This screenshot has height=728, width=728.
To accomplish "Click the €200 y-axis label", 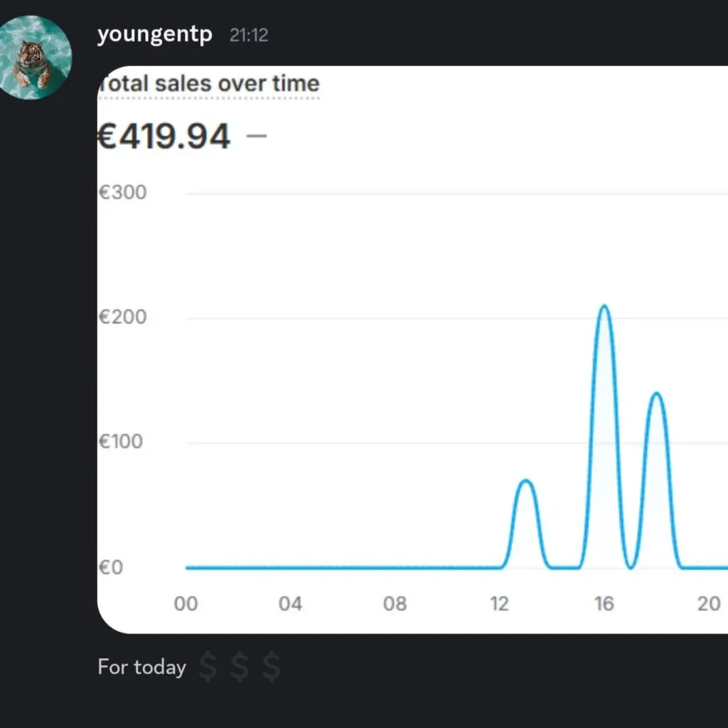I will 122,317.
